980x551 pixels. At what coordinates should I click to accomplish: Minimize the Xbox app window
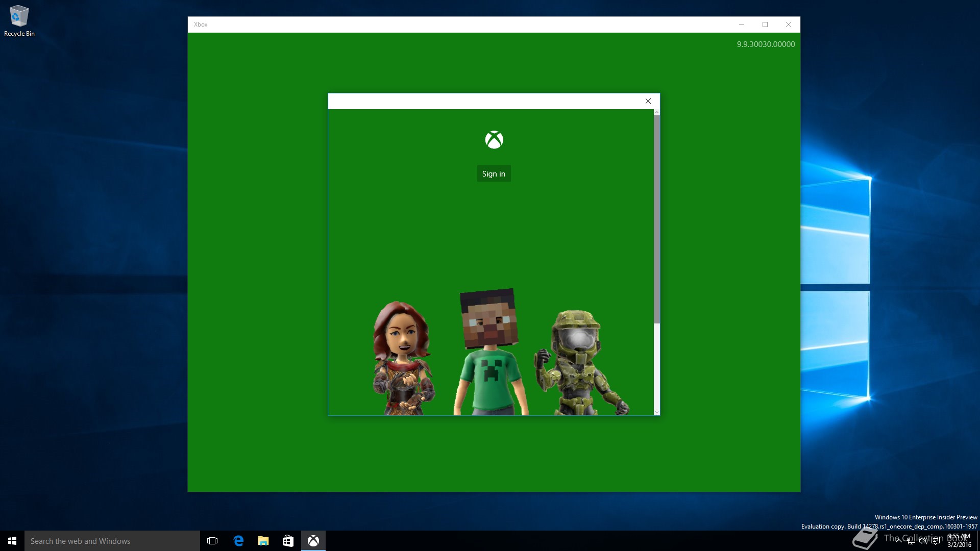pyautogui.click(x=742, y=24)
